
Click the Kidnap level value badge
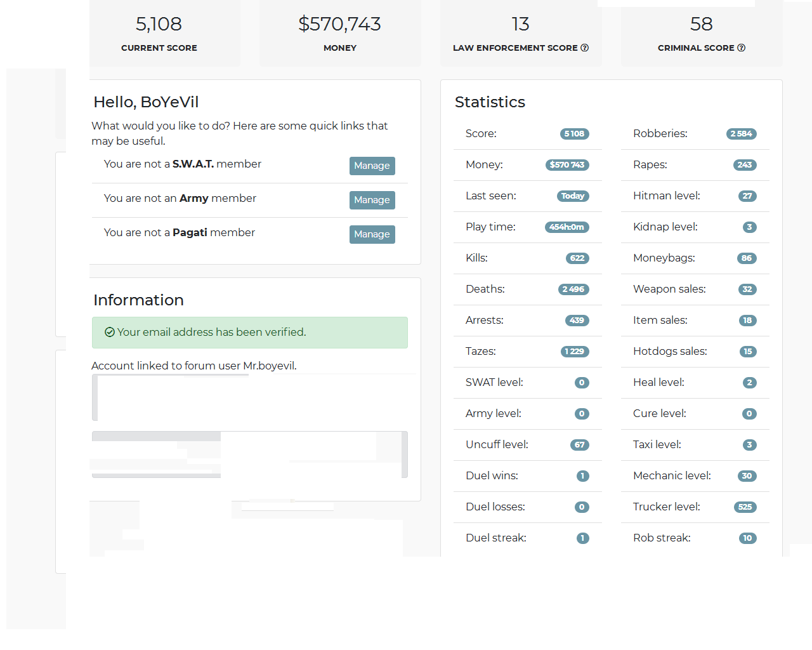[x=750, y=227]
